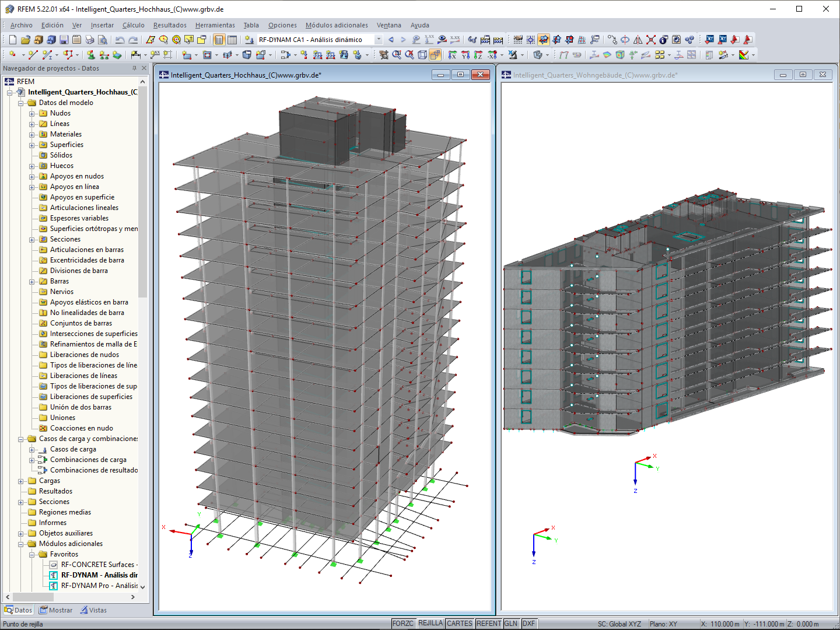The image size is (840, 630).
Task: Click the red cross delete icon
Action: tap(651, 40)
